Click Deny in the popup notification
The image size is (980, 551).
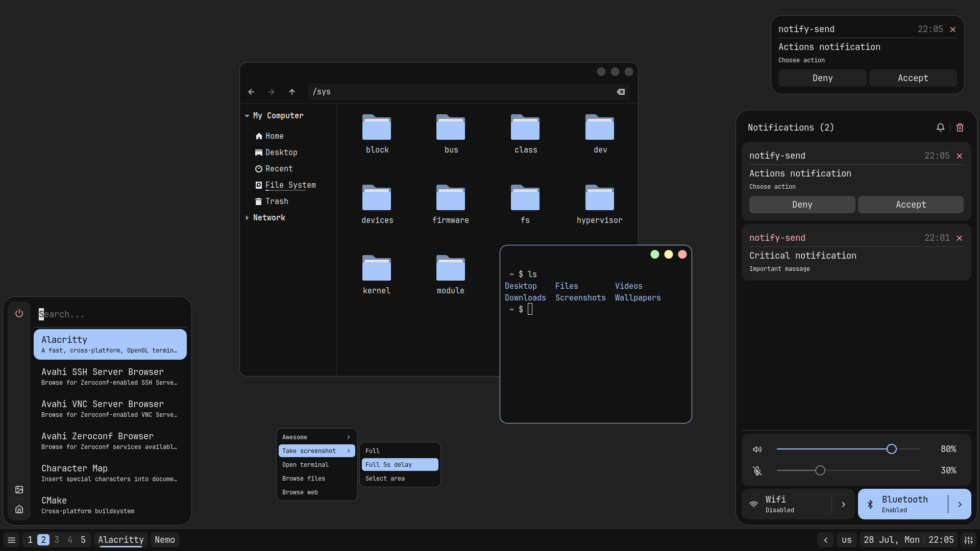[822, 78]
